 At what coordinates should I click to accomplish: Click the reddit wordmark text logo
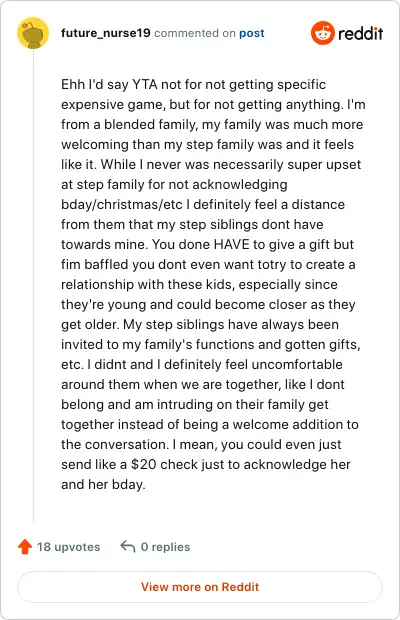pos(360,33)
